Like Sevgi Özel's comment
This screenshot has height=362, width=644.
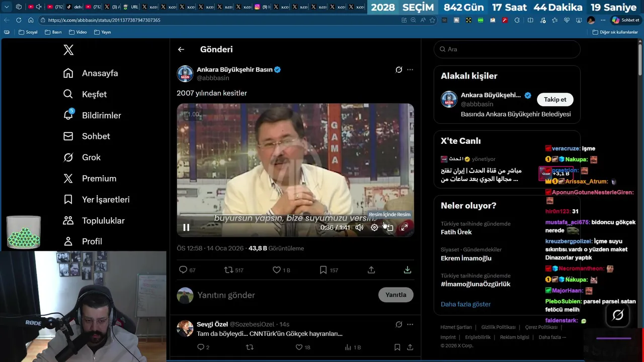pyautogui.click(x=302, y=347)
